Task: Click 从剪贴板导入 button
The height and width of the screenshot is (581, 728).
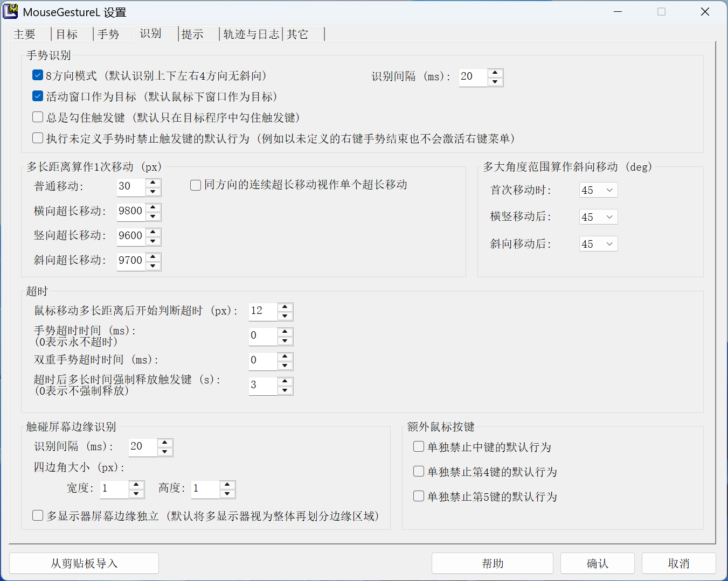Action: [x=84, y=563]
